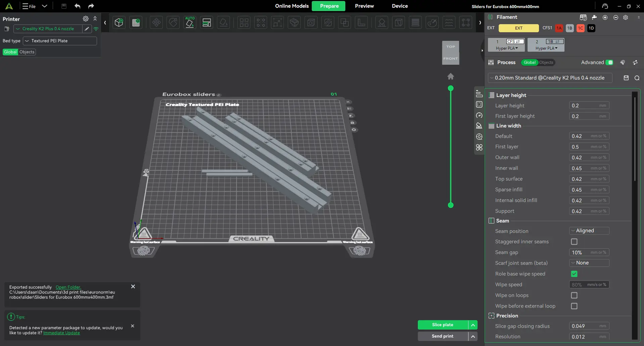Open Printer settings gear icon
644x346 pixels.
tap(86, 19)
